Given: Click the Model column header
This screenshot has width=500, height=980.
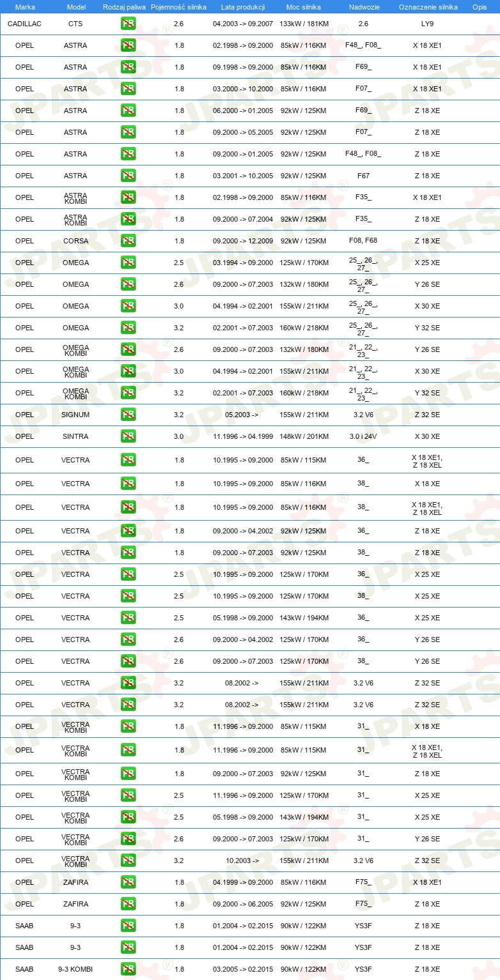Looking at the screenshot, I should tap(75, 6).
